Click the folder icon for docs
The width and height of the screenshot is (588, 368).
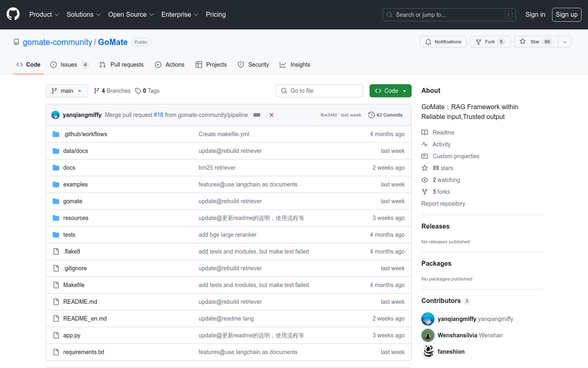56,168
